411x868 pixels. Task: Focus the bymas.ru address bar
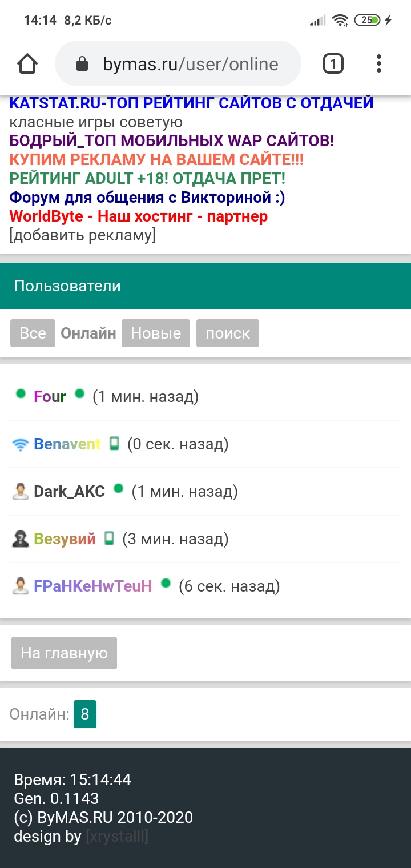tap(190, 64)
